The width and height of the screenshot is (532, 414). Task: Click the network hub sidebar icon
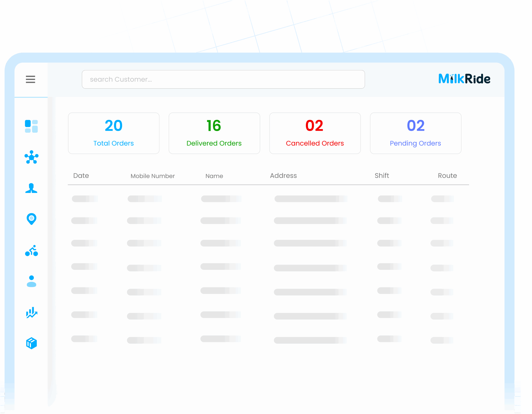point(31,157)
